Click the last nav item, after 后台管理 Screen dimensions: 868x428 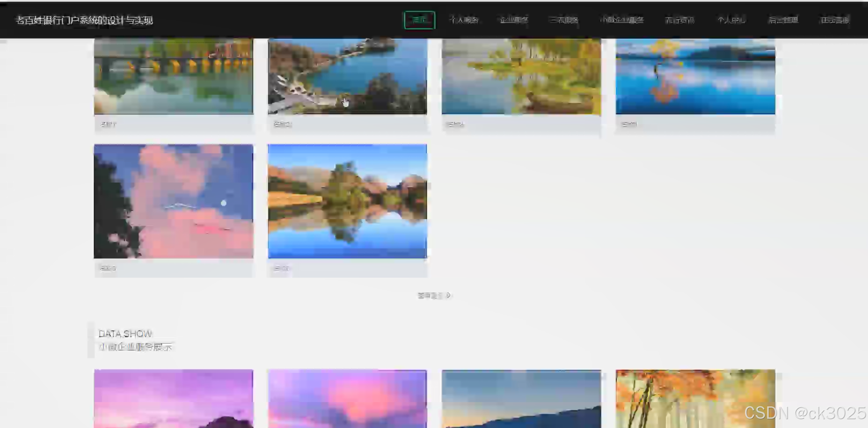pos(835,20)
